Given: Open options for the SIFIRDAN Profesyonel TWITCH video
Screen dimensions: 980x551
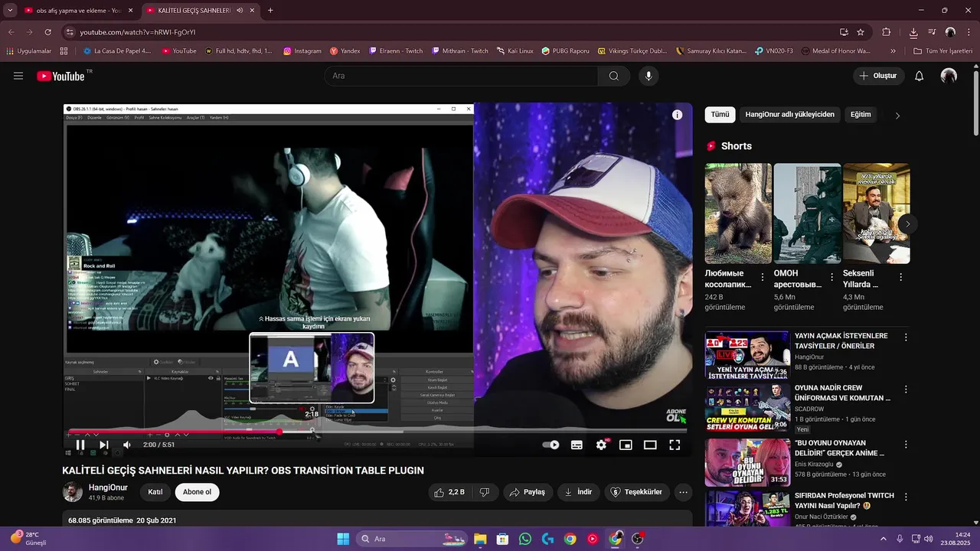Looking at the screenshot, I should (x=906, y=497).
